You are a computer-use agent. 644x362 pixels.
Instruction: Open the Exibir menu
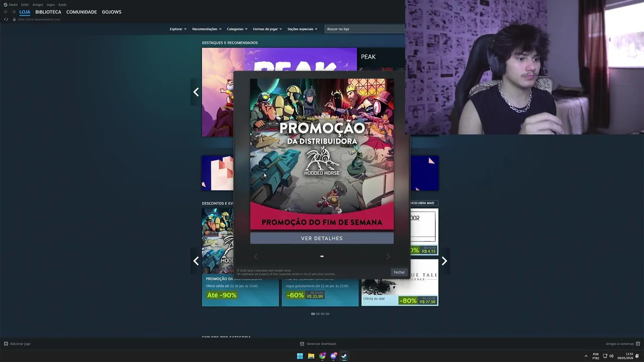[25, 5]
